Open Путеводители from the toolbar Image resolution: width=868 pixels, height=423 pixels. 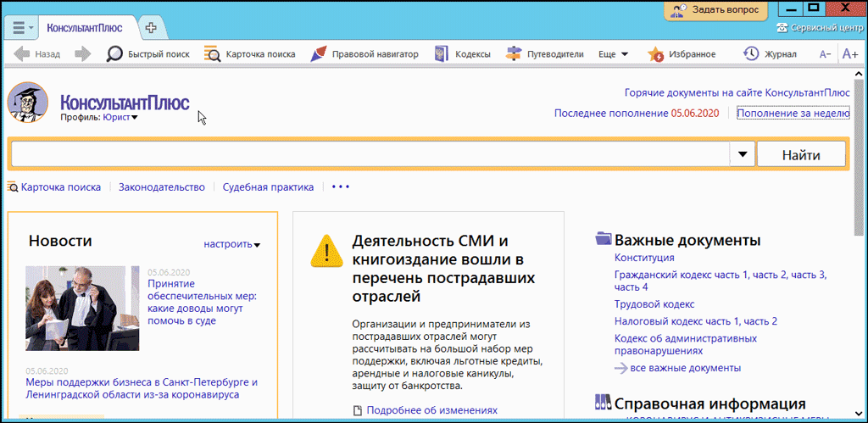pyautogui.click(x=545, y=54)
